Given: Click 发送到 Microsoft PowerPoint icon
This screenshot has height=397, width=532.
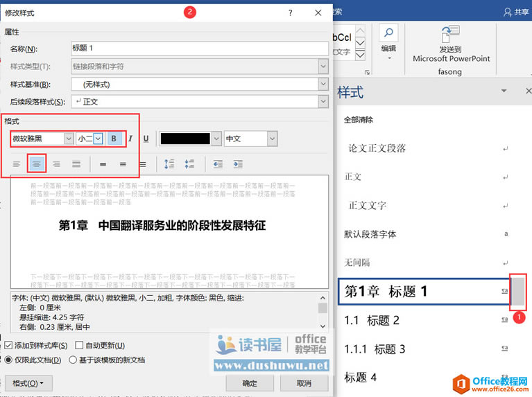Looking at the screenshot, I should [450, 34].
